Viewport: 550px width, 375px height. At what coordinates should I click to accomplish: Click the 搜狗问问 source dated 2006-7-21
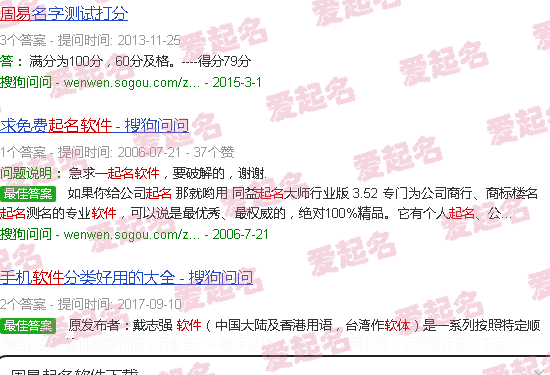(26, 234)
